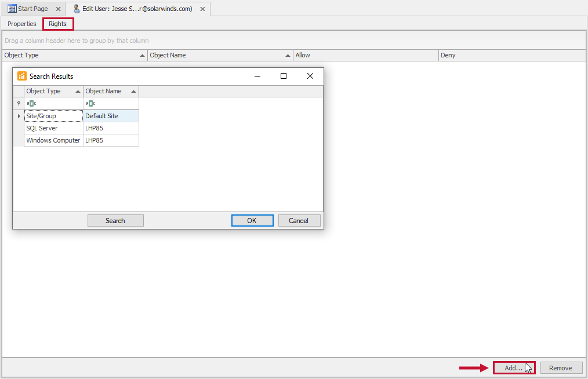Toggle sort direction on Object Name in Search Results

[133, 91]
